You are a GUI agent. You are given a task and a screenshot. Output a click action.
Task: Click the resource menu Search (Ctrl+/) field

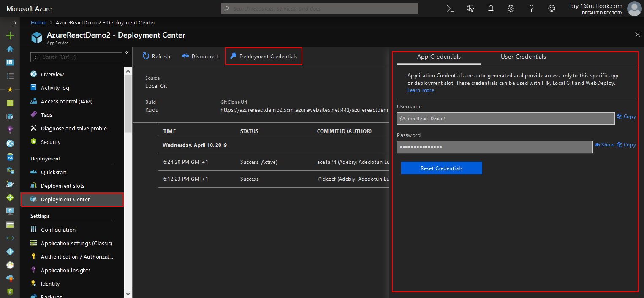click(x=76, y=57)
